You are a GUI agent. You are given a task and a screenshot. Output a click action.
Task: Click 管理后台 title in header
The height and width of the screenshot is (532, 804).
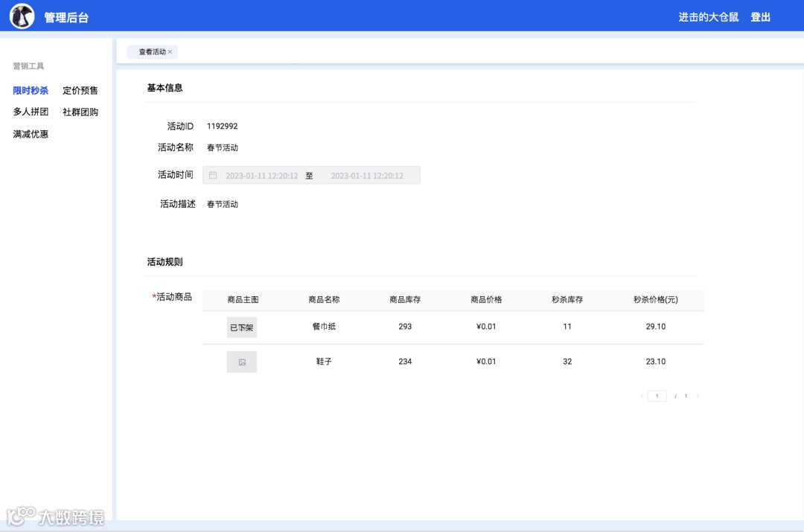point(67,17)
